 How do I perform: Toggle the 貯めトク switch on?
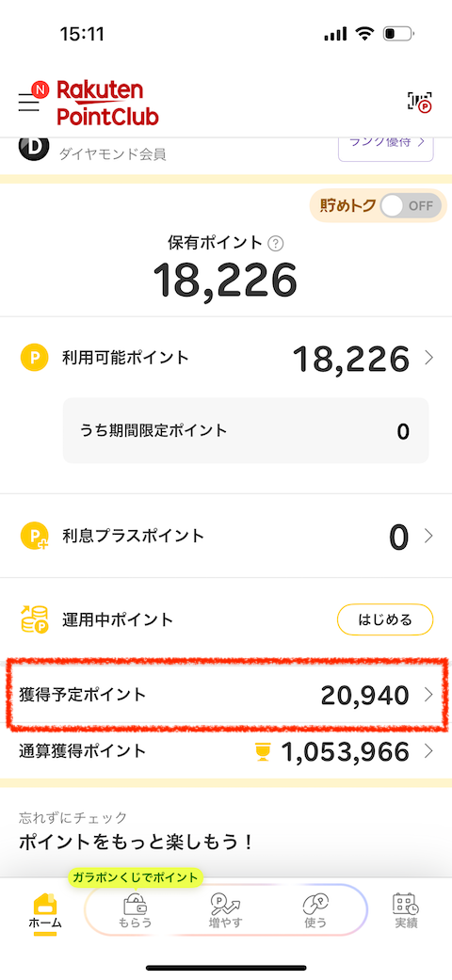click(411, 206)
